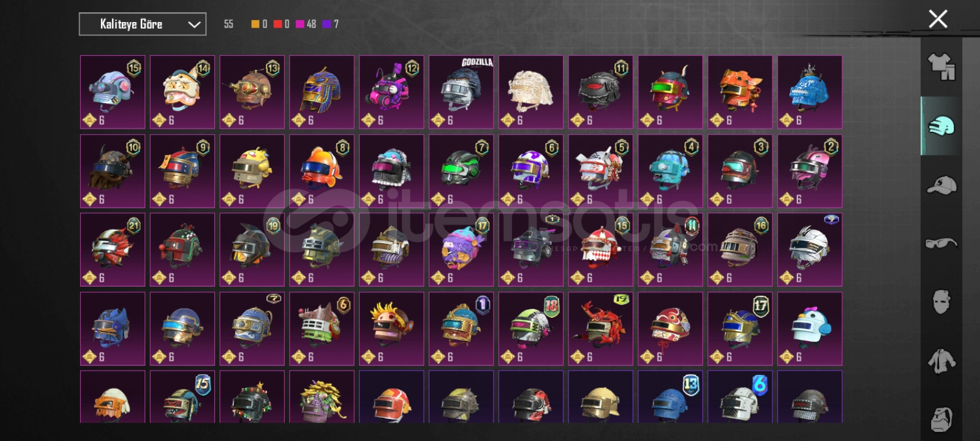Open the outfit shirt category icon
980x441 pixels.
941,67
